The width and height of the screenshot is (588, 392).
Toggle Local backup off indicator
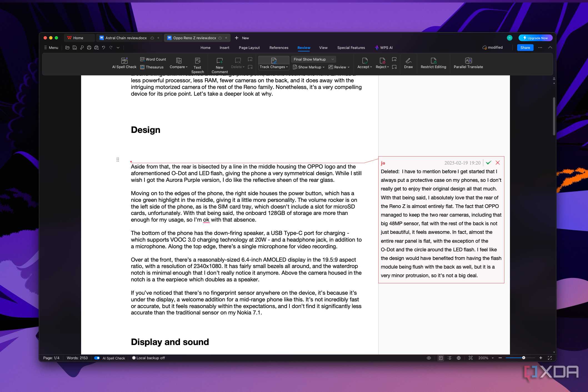pos(148,358)
